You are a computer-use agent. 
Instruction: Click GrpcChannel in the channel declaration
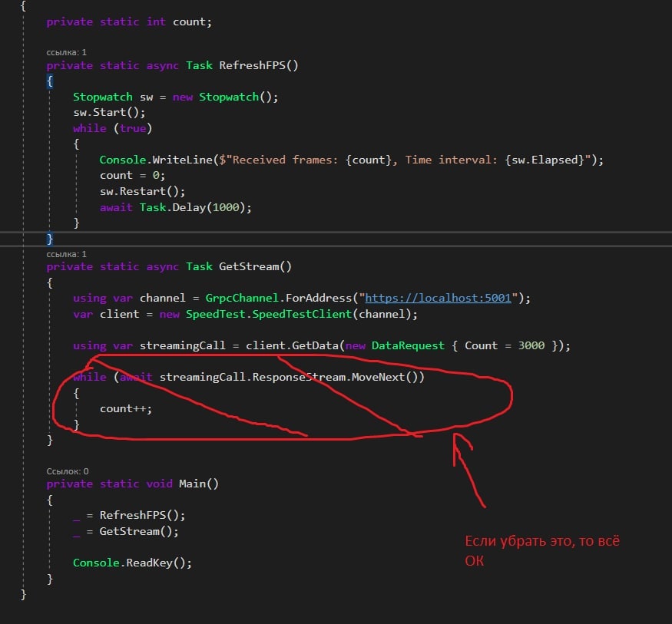pyautogui.click(x=242, y=298)
